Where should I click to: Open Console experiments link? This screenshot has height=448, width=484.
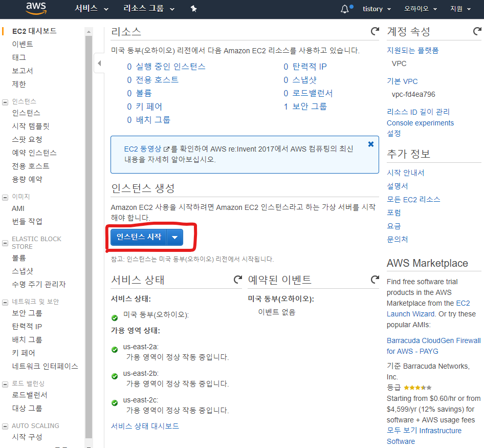420,123
